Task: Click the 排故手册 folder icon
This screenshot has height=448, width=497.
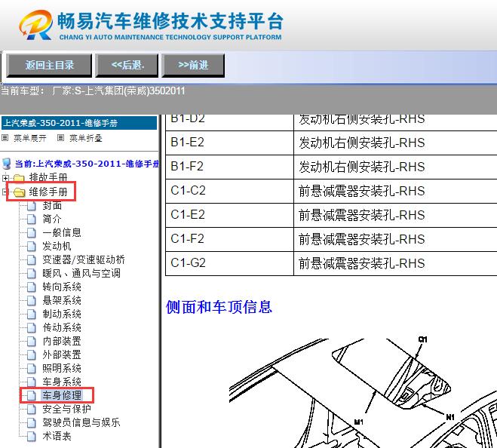Action: tap(19, 178)
